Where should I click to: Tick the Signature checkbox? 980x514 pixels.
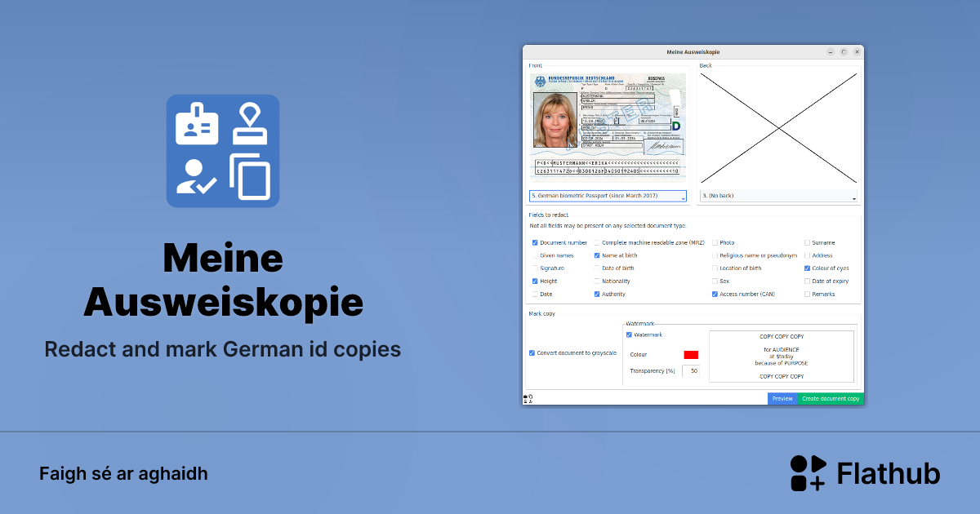point(535,268)
